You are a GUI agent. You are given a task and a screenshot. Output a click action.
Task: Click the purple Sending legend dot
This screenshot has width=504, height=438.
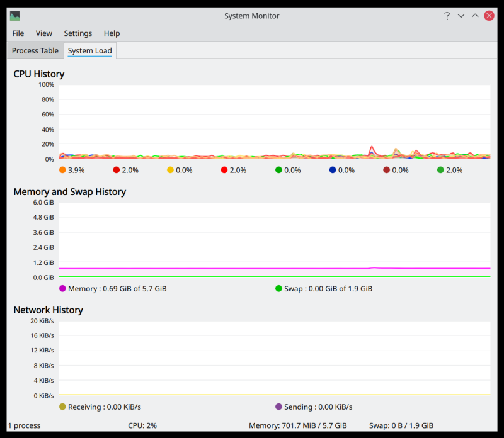278,407
